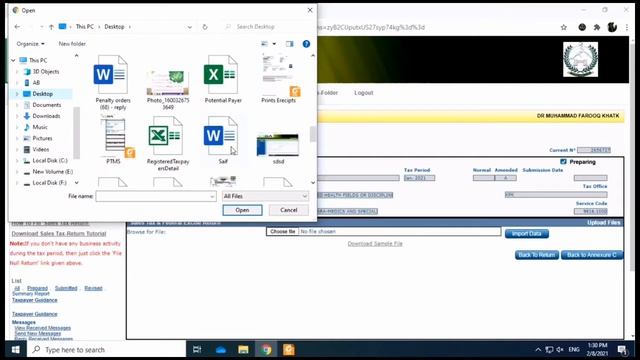Open the Download Sample File link

375,244
